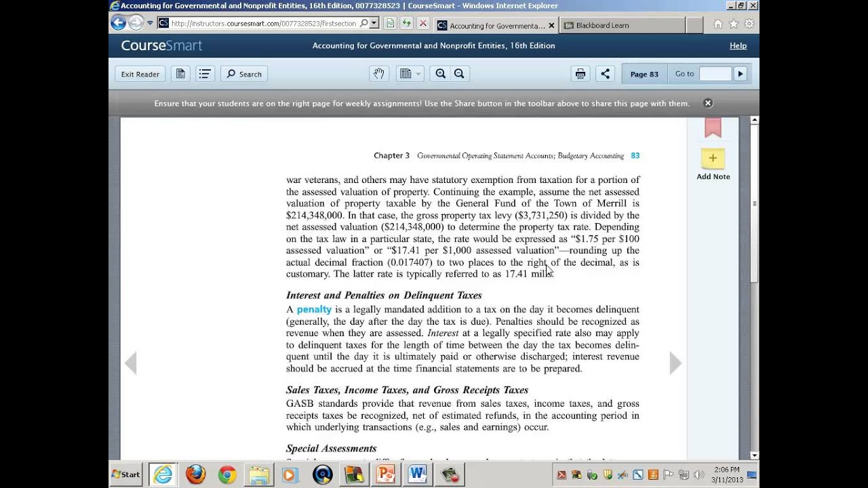Toggle the page bookmark ribbon
This screenshot has width=868, height=488.
tap(713, 127)
